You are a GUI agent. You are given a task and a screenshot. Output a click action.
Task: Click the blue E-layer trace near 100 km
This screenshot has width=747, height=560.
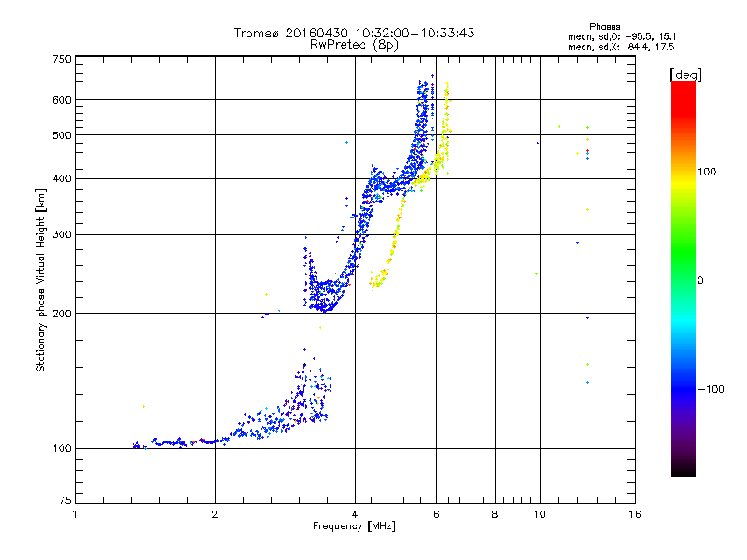click(x=181, y=442)
